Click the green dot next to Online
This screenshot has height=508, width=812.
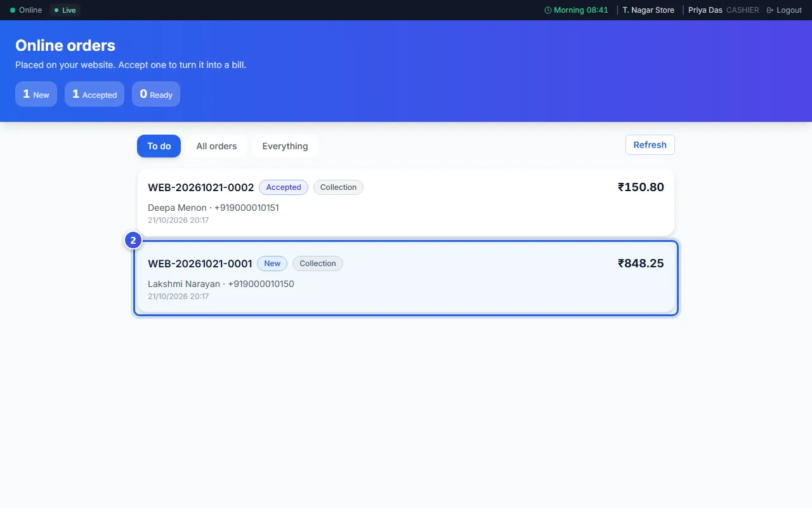point(13,10)
